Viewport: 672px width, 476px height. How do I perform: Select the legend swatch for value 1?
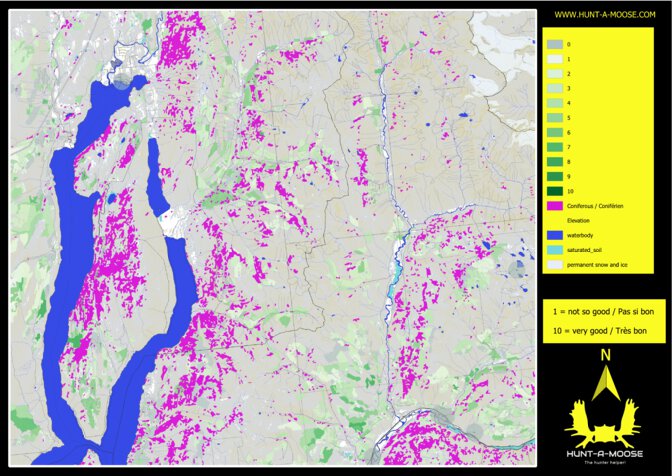[555, 59]
